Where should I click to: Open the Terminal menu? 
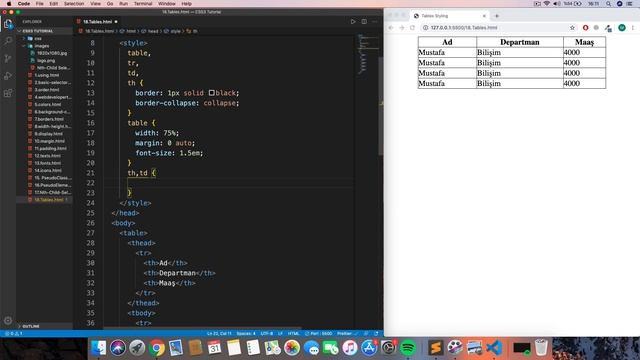click(x=143, y=4)
